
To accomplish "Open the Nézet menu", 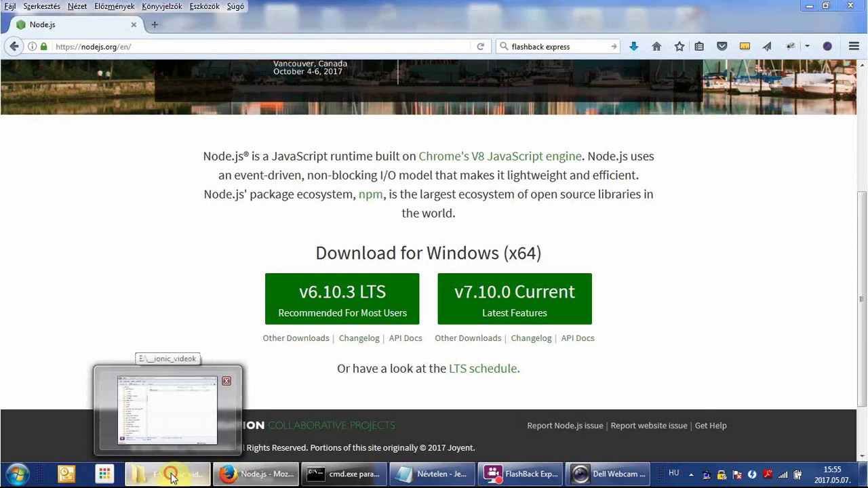I will pyautogui.click(x=77, y=6).
